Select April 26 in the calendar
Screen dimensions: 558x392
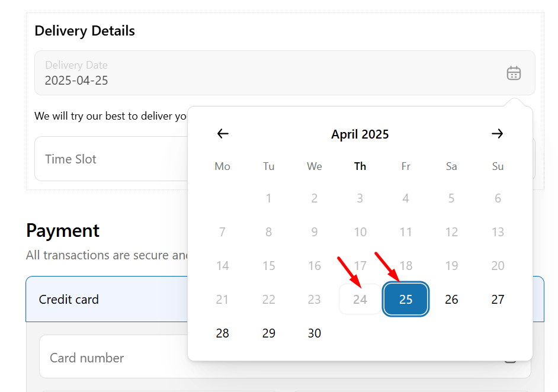pyautogui.click(x=451, y=299)
